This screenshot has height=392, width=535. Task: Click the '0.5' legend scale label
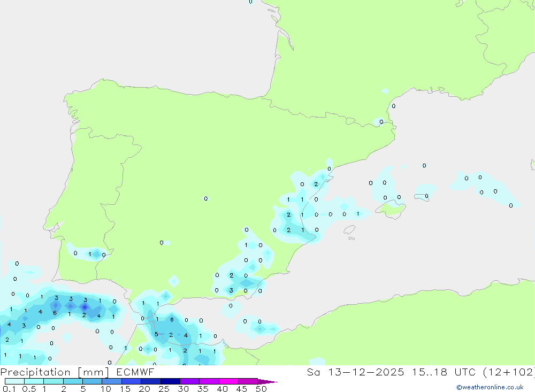tap(29, 389)
